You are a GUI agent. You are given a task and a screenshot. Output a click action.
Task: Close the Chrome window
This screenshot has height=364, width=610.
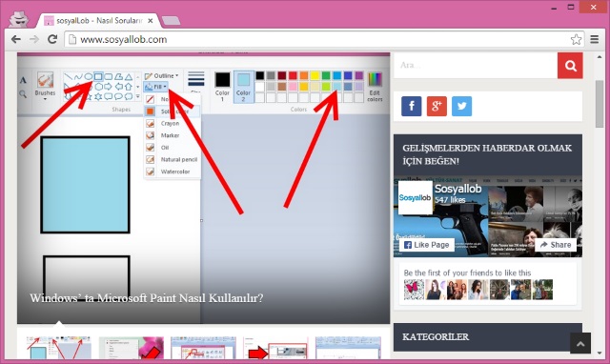(593, 7)
